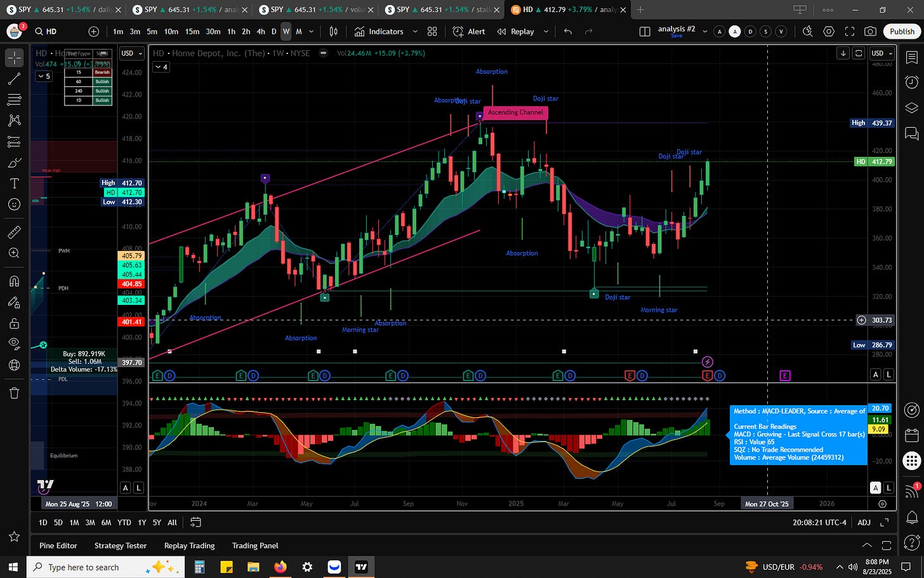Image resolution: width=924 pixels, height=578 pixels.
Task: Open the emoji and icons tool
Action: [x=14, y=205]
